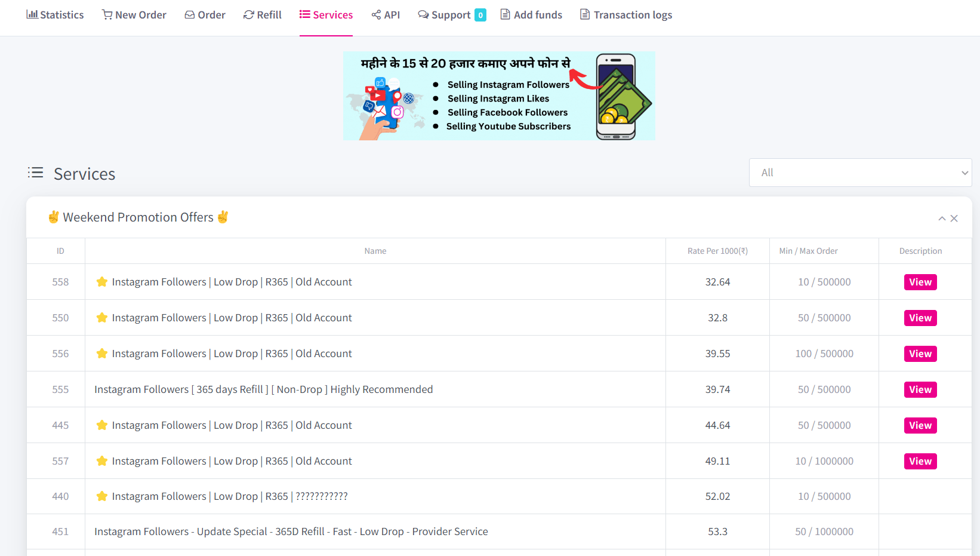Click the gold star on service 550
This screenshot has width=980, height=556.
[x=102, y=318]
